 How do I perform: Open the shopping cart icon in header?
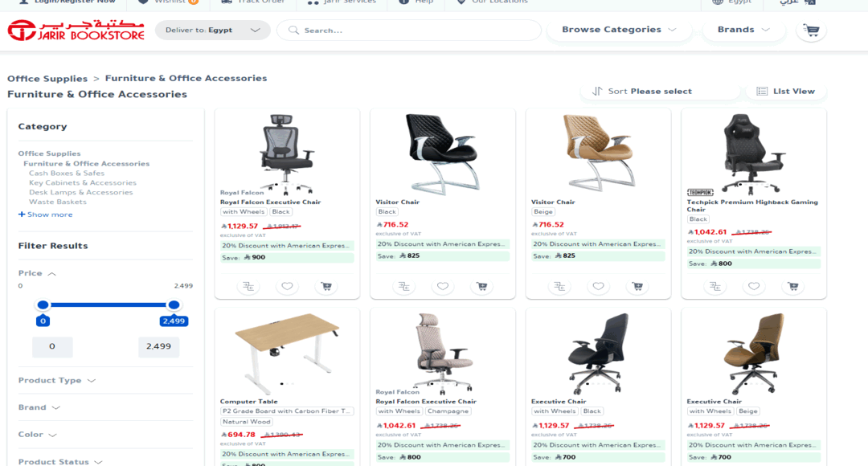812,31
